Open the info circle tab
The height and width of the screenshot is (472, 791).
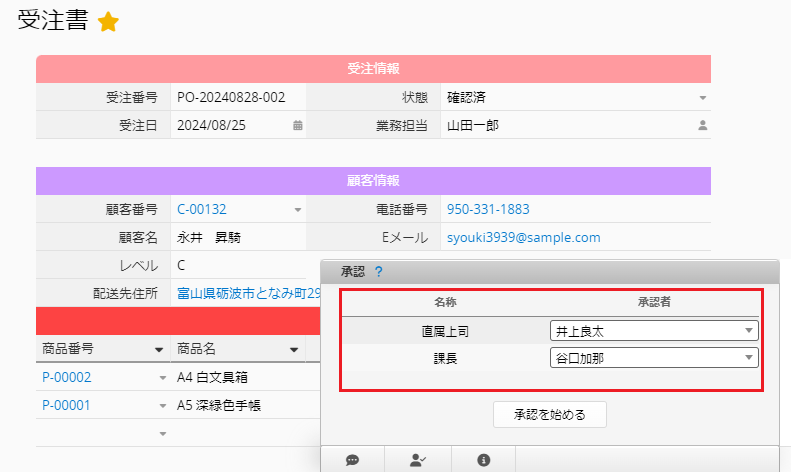pos(484,459)
